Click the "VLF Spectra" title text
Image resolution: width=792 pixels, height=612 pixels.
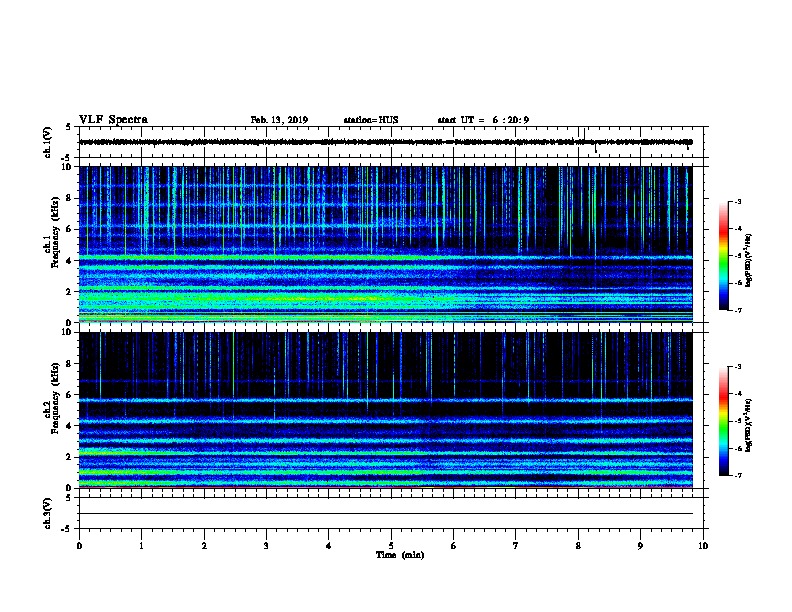click(x=113, y=120)
